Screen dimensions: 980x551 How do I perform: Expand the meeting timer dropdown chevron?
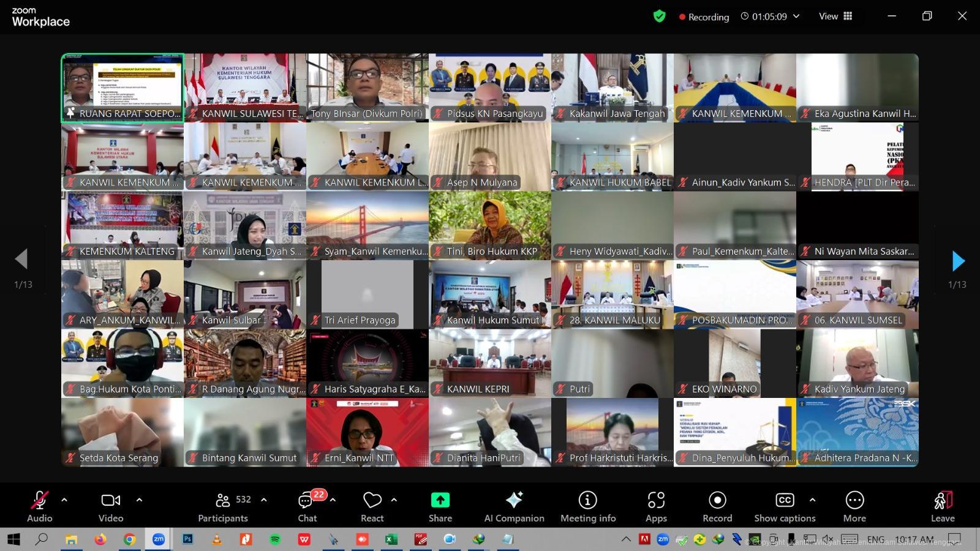796,17
